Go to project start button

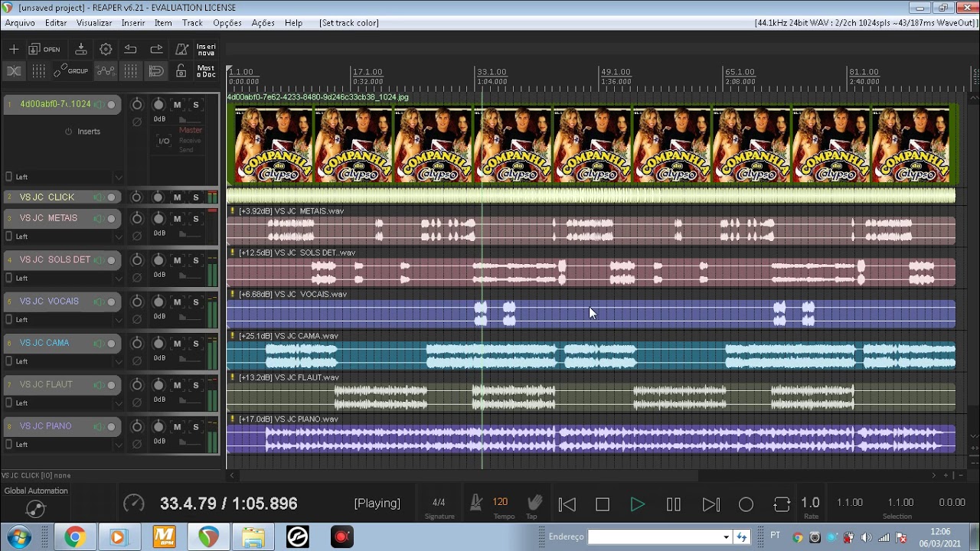pyautogui.click(x=567, y=504)
